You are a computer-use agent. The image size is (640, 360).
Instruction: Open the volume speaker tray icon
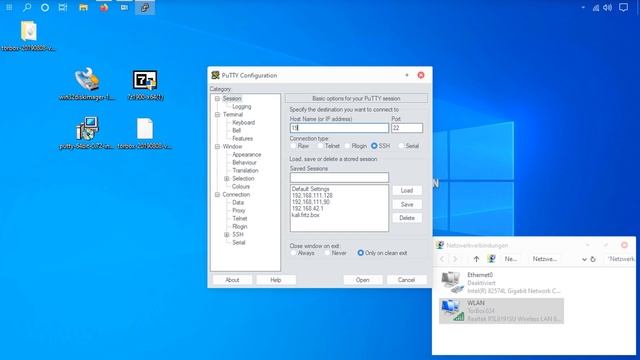coord(608,7)
